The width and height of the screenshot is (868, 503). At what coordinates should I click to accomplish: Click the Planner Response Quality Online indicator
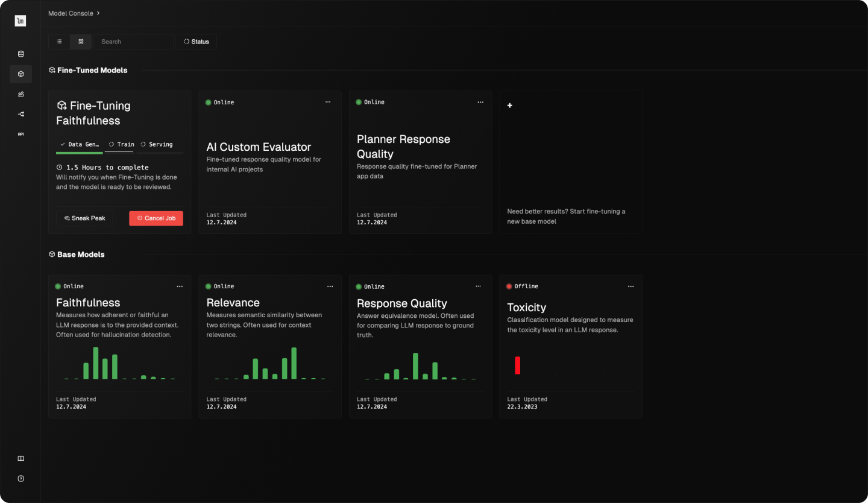[370, 102]
